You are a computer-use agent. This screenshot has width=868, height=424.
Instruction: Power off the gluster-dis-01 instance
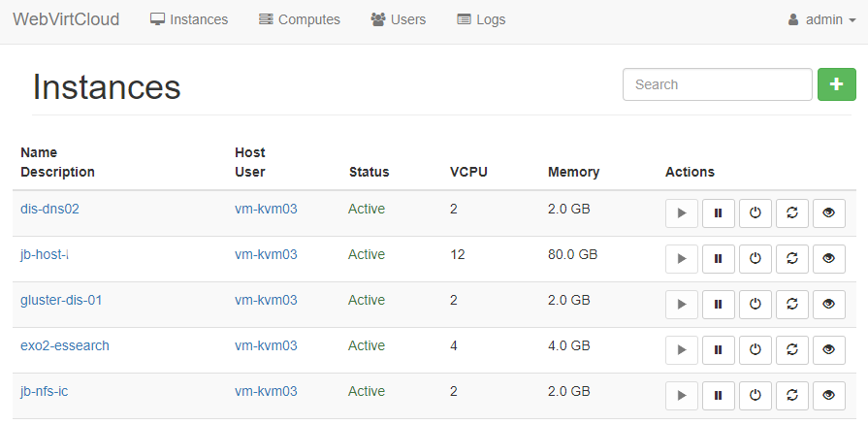[x=755, y=305]
